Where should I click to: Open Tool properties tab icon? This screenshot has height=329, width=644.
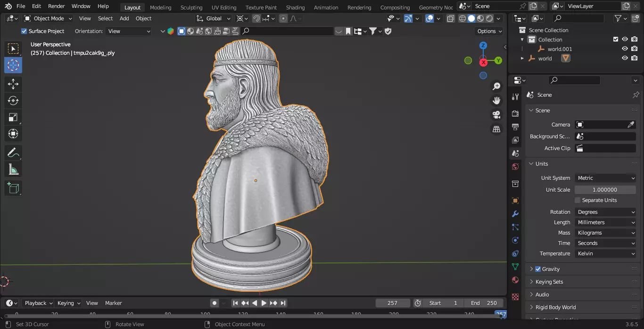(x=515, y=97)
